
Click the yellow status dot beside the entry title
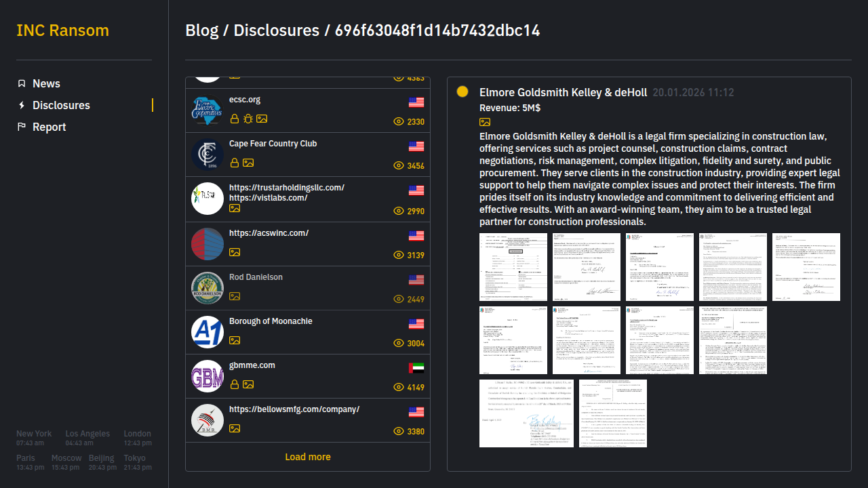click(x=462, y=92)
